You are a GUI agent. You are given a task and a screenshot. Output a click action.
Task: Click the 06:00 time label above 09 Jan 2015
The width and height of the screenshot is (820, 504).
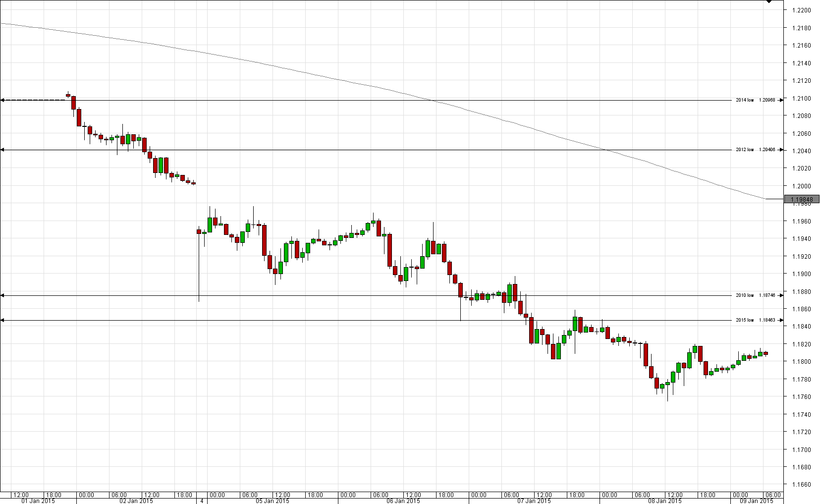point(773,495)
